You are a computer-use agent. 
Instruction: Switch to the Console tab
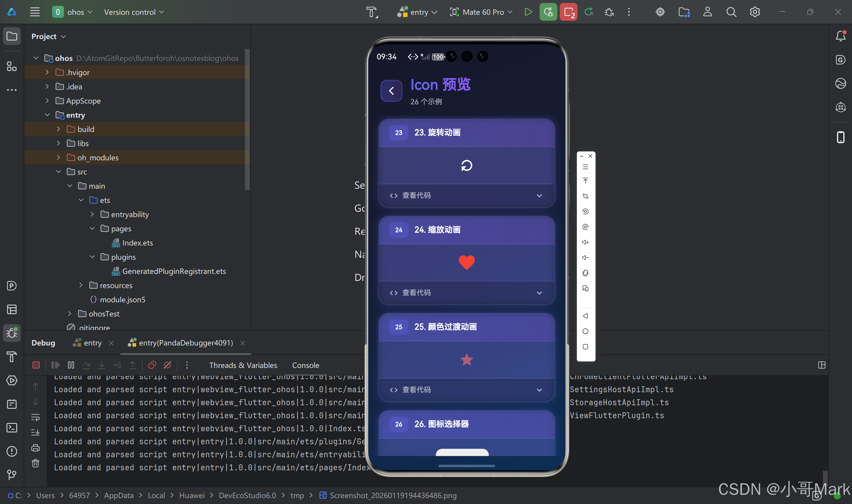306,365
